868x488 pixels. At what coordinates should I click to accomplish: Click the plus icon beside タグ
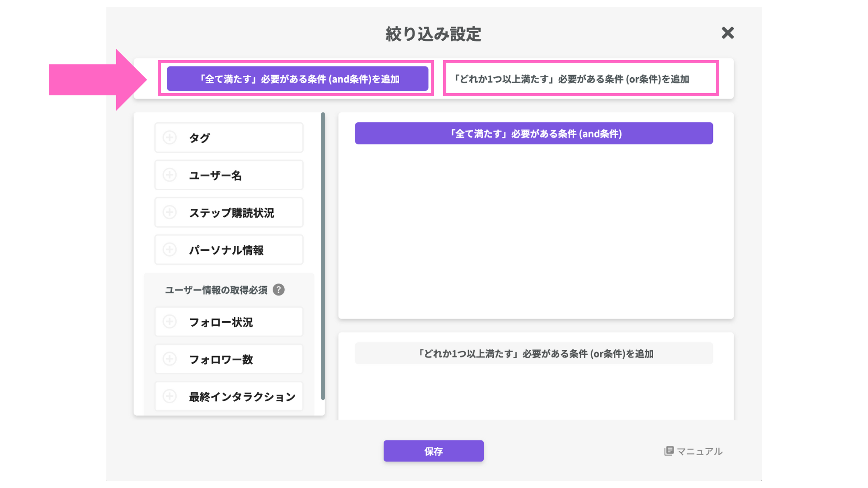[x=170, y=137]
